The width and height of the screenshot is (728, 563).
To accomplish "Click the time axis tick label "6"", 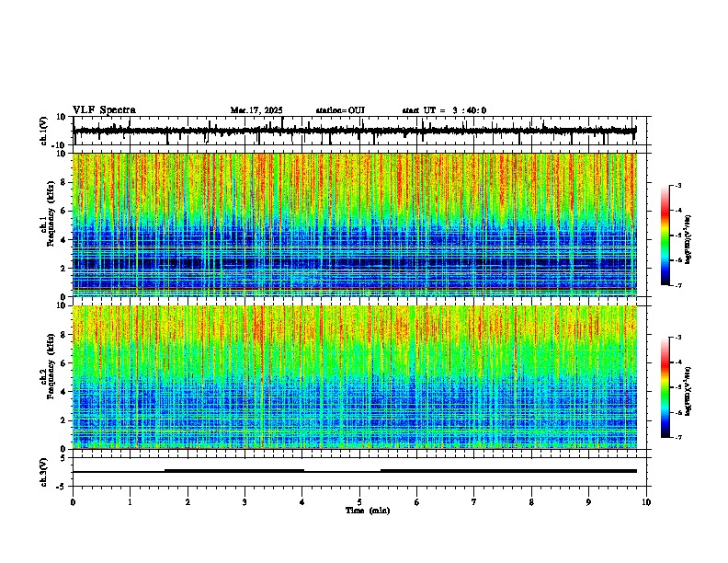I will (x=417, y=502).
